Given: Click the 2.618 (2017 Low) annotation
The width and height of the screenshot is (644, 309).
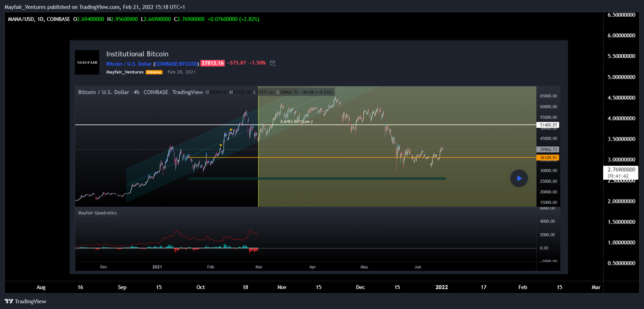Looking at the screenshot, I should (296, 121).
